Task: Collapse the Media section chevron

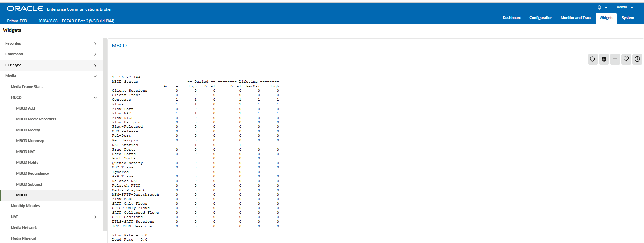Action: (x=95, y=76)
